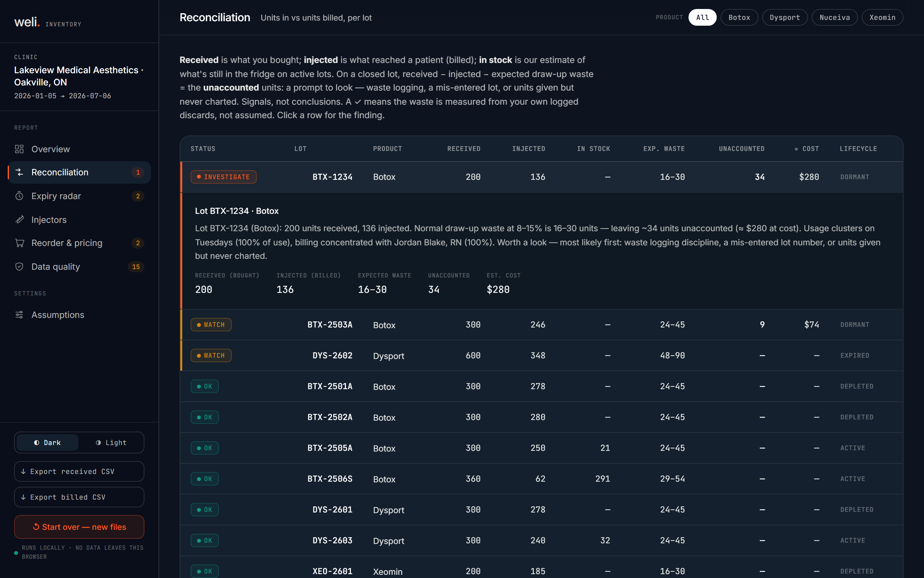Click the UNACCOUNTED column header

[x=741, y=149]
